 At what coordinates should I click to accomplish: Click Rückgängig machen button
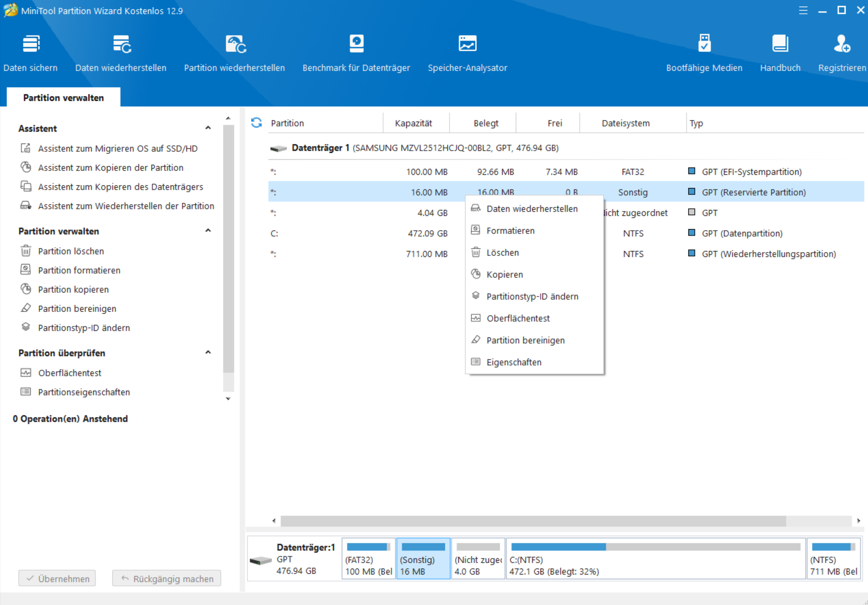167,578
